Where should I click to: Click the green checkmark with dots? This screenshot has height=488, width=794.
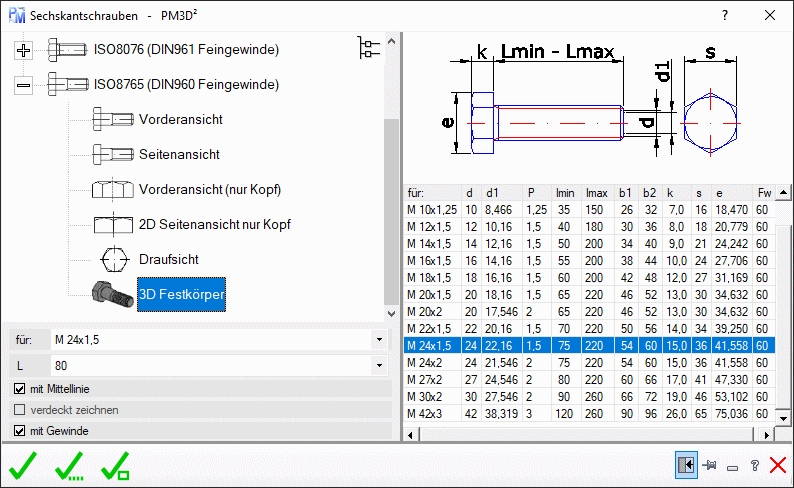coord(69,465)
